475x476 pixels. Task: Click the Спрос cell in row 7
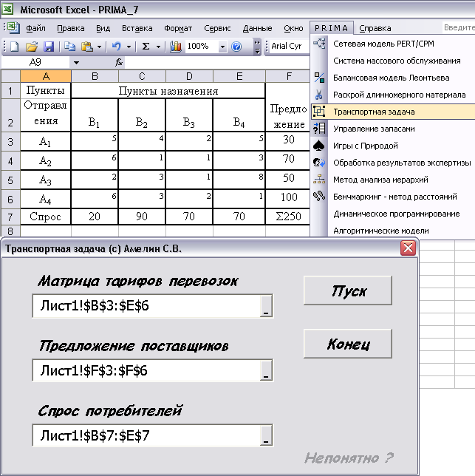(x=46, y=217)
